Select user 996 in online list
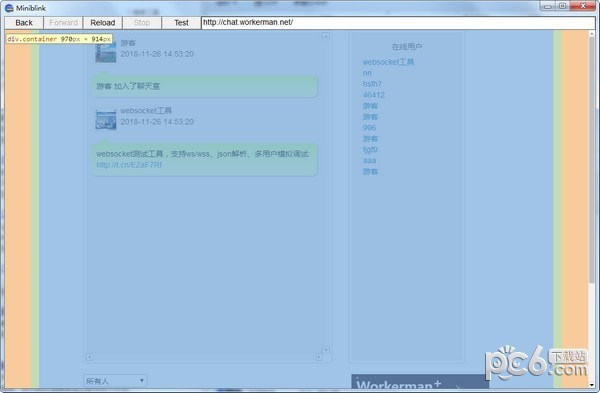The image size is (600, 393). pyautogui.click(x=369, y=127)
